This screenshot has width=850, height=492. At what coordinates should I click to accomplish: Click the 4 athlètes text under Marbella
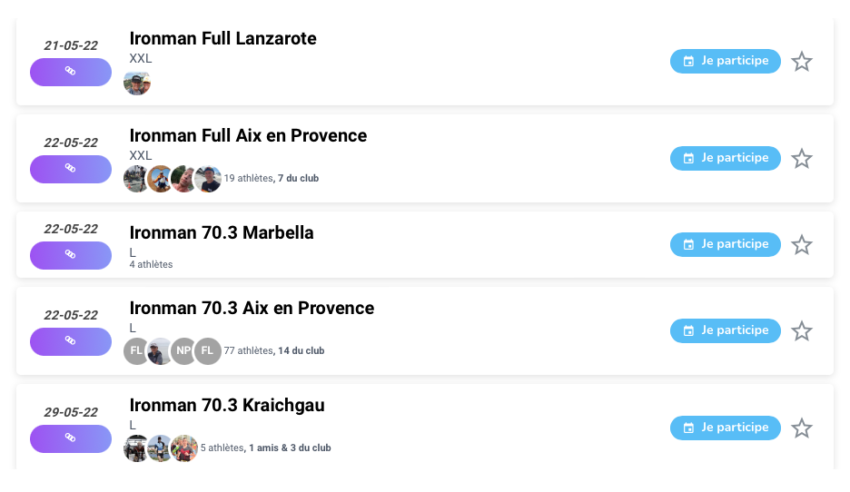click(151, 265)
